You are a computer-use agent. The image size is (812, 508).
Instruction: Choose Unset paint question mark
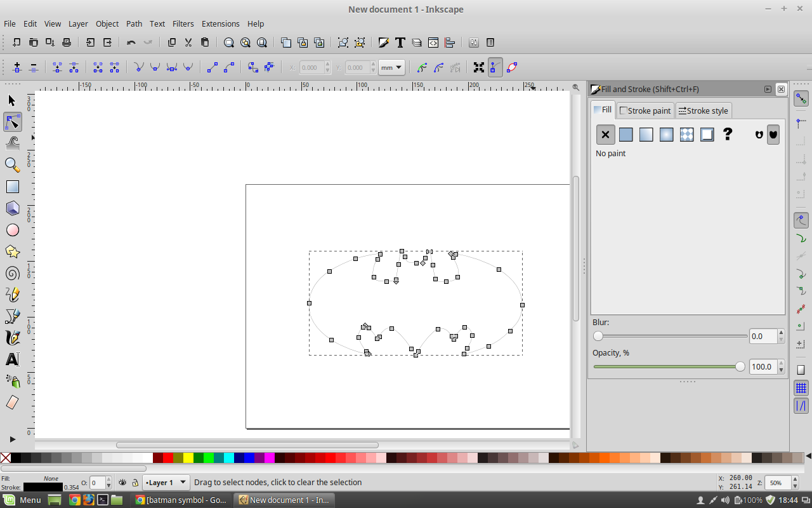(x=728, y=134)
